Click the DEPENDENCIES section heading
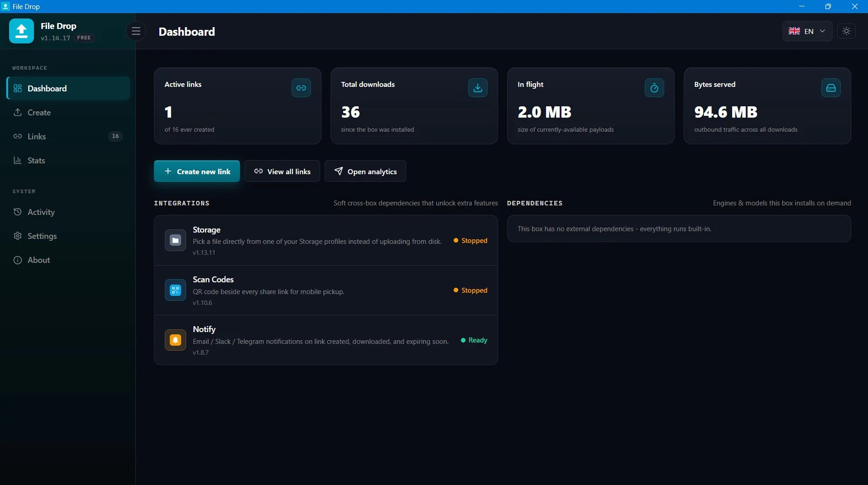 (x=535, y=203)
